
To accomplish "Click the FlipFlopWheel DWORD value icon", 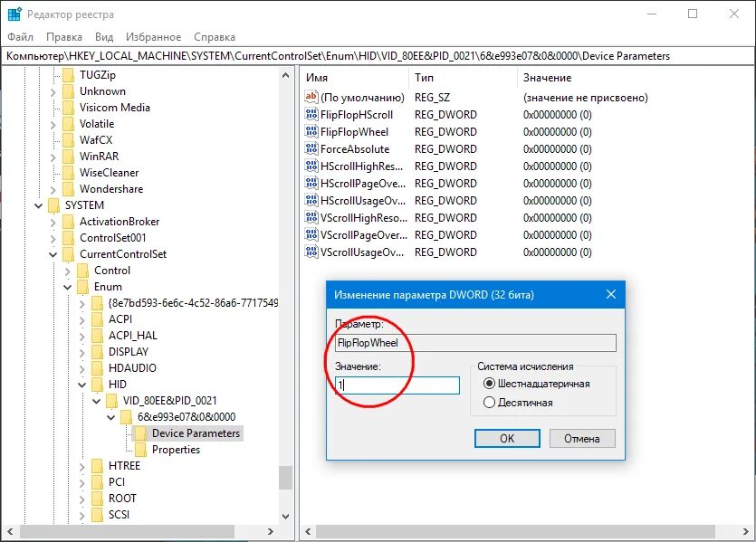I will click(311, 131).
